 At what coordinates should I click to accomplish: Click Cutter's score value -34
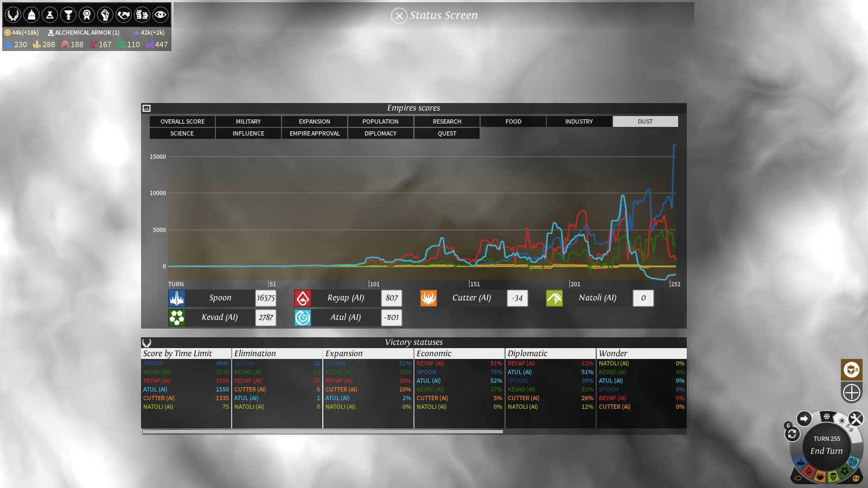[x=518, y=298]
